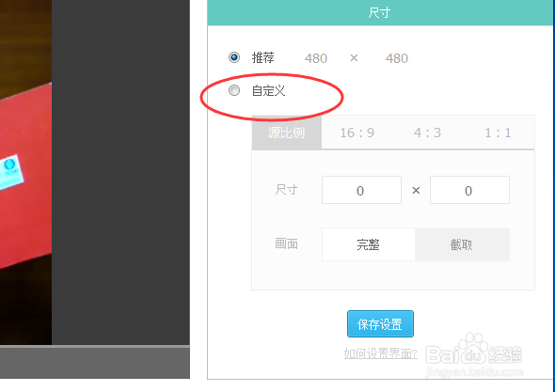
Task: Click the width size input field
Action: pyautogui.click(x=361, y=190)
